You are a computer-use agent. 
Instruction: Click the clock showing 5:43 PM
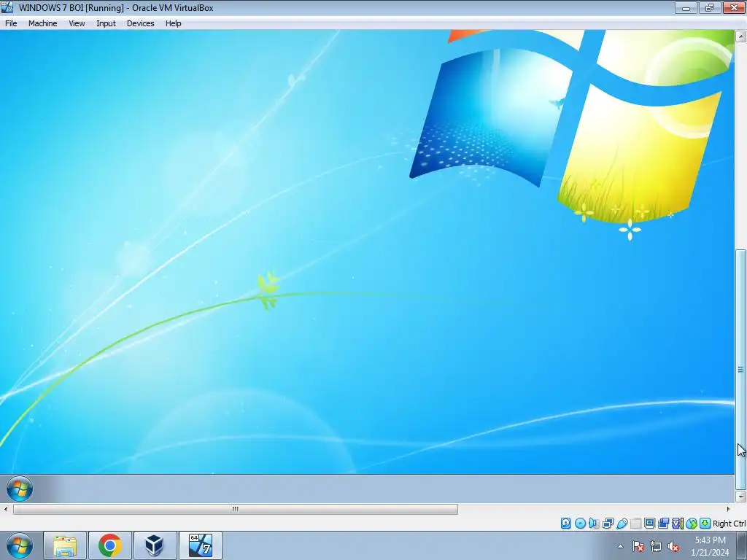click(x=710, y=540)
